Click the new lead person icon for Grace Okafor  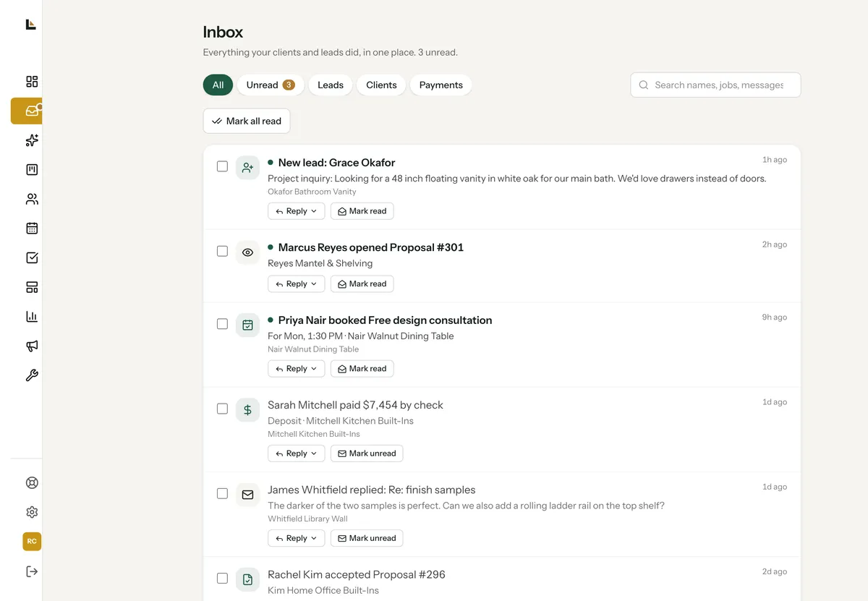tap(247, 167)
